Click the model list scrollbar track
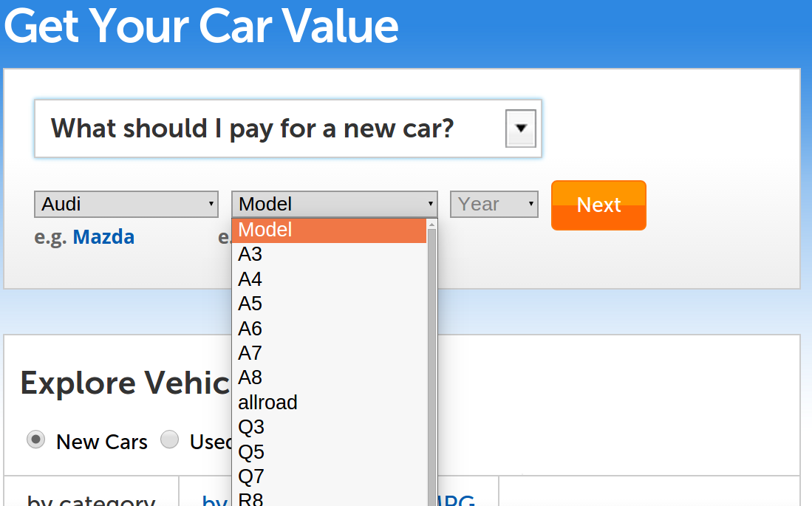 (432, 368)
